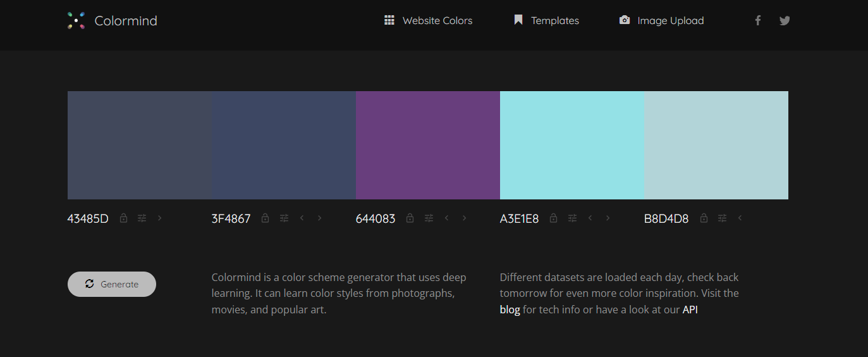868x357 pixels.
Task: Click the Colormind logo icon
Action: (76, 21)
